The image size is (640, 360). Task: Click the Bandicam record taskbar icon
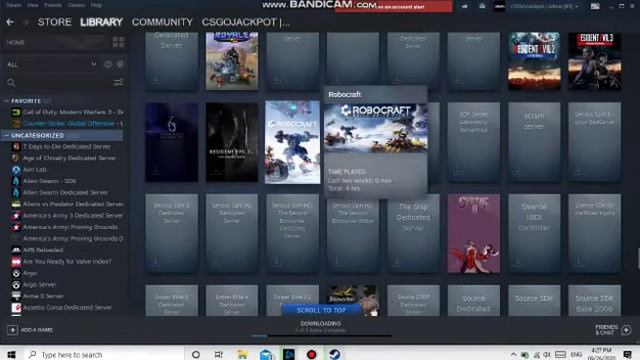(x=311, y=354)
